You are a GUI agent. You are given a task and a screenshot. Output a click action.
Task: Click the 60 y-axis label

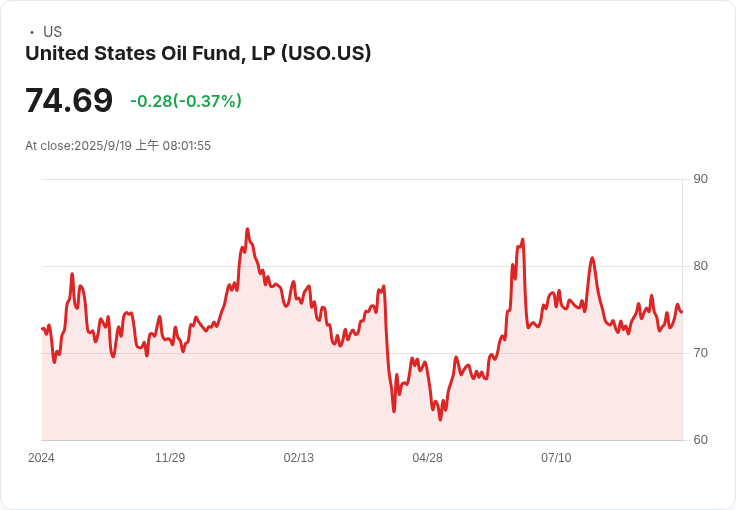click(701, 440)
